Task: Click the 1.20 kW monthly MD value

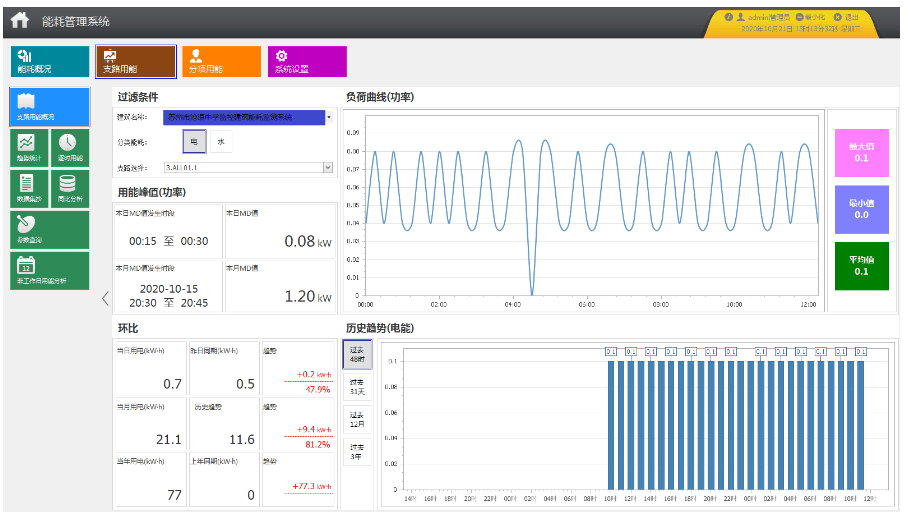Action: click(308, 296)
